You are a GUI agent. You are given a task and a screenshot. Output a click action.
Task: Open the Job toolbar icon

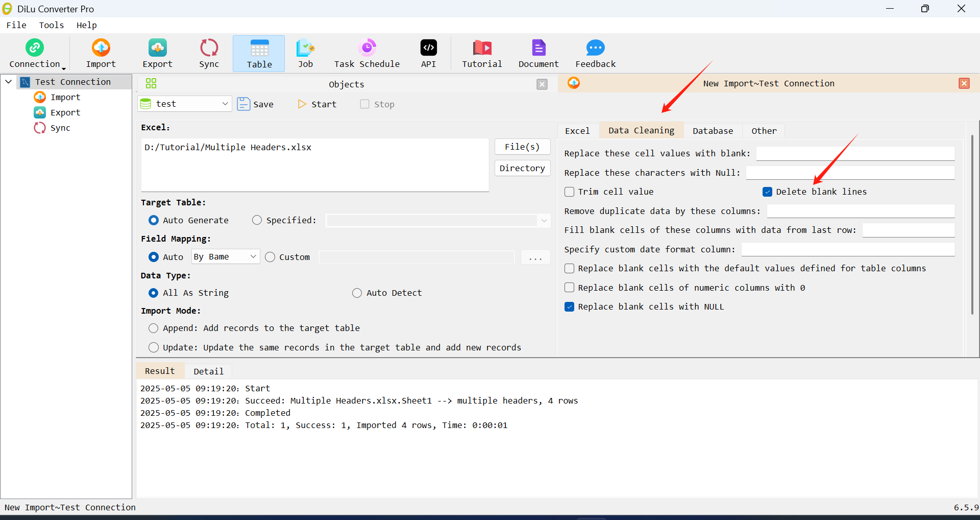tap(305, 48)
